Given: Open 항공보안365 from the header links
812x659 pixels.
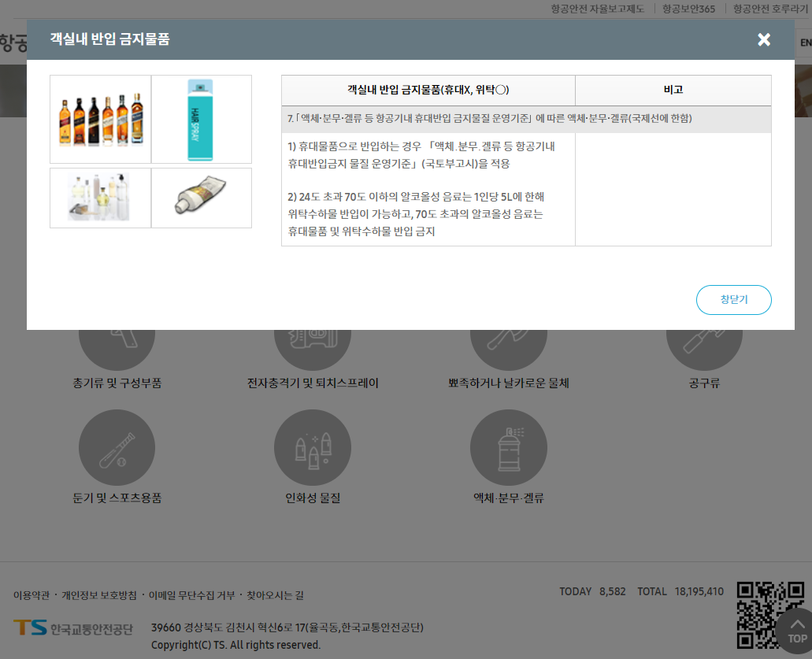Looking at the screenshot, I should (x=680, y=8).
